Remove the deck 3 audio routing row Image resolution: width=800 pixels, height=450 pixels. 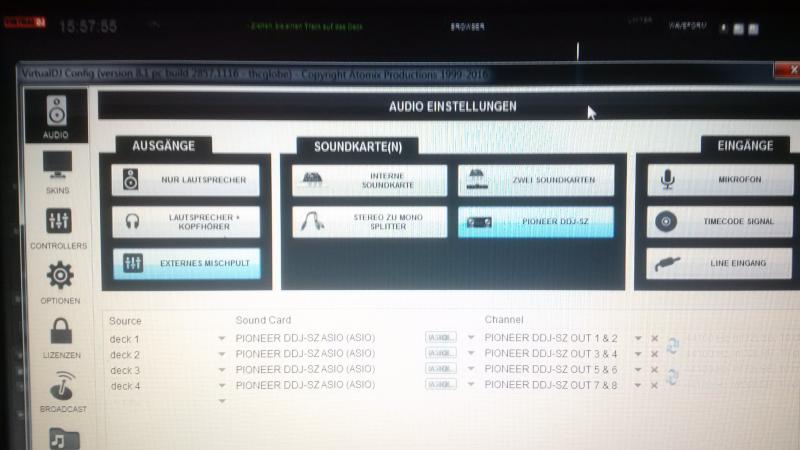click(x=655, y=370)
